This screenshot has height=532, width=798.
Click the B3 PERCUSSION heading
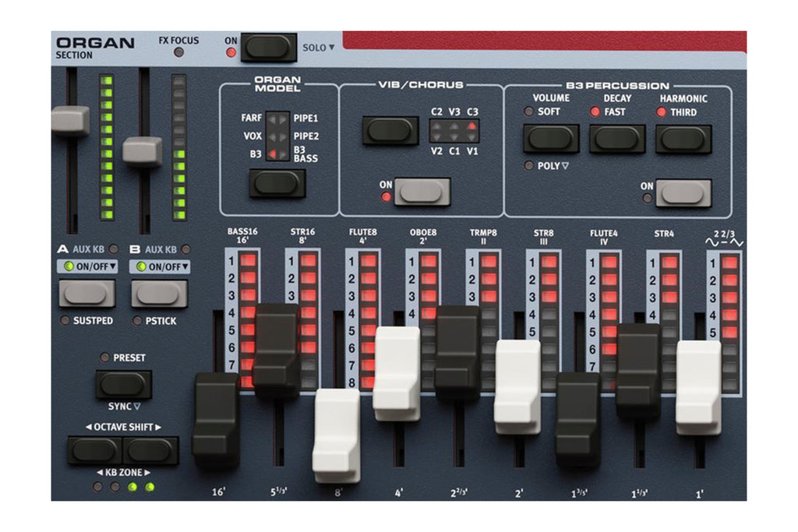click(x=617, y=86)
